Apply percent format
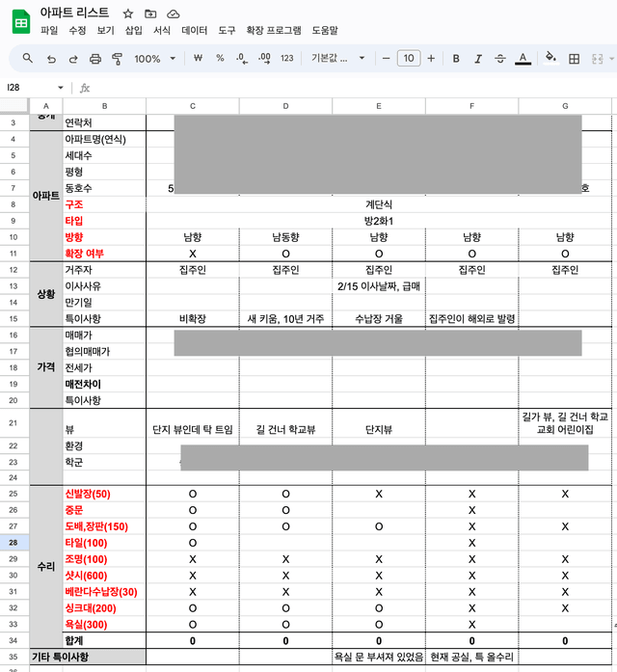 (x=220, y=58)
